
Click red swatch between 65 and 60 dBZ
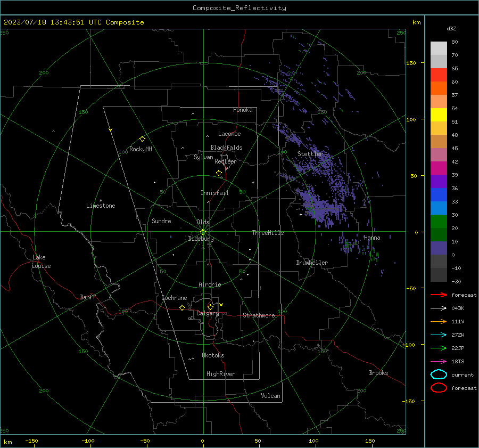pyautogui.click(x=439, y=75)
